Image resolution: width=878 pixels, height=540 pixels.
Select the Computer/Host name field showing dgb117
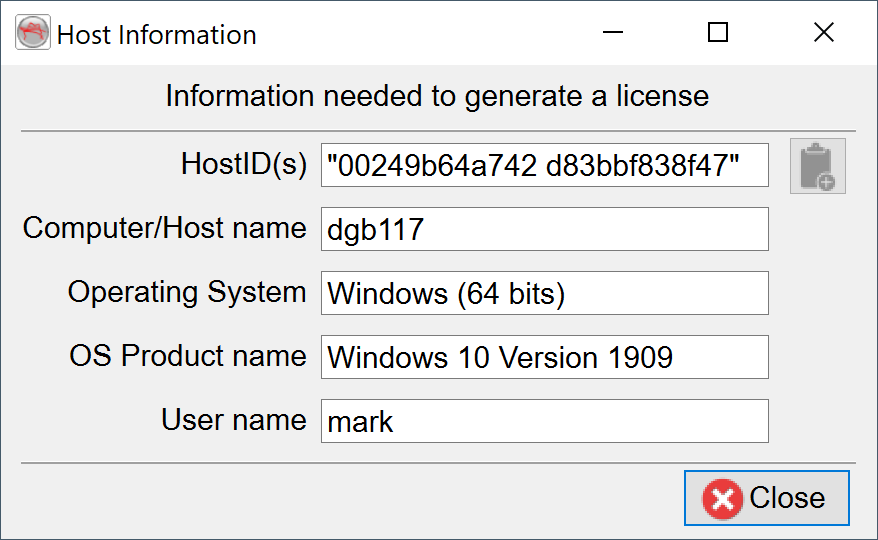544,229
